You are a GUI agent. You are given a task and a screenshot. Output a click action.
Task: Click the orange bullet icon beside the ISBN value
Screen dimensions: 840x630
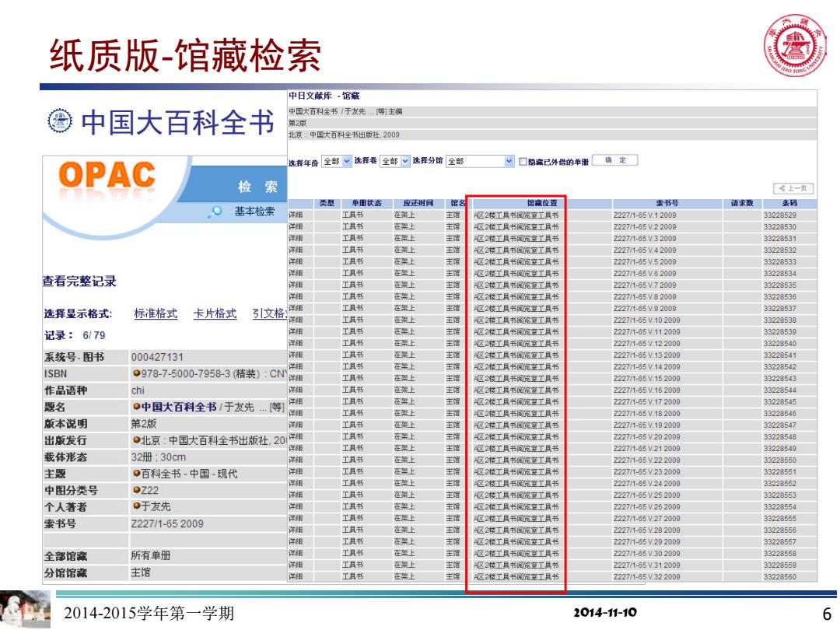pos(136,374)
